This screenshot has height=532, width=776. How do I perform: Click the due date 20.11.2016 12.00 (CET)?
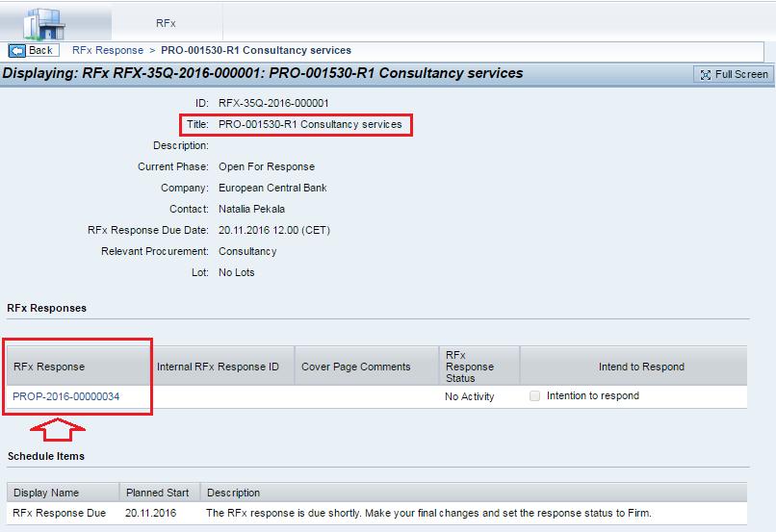click(274, 230)
